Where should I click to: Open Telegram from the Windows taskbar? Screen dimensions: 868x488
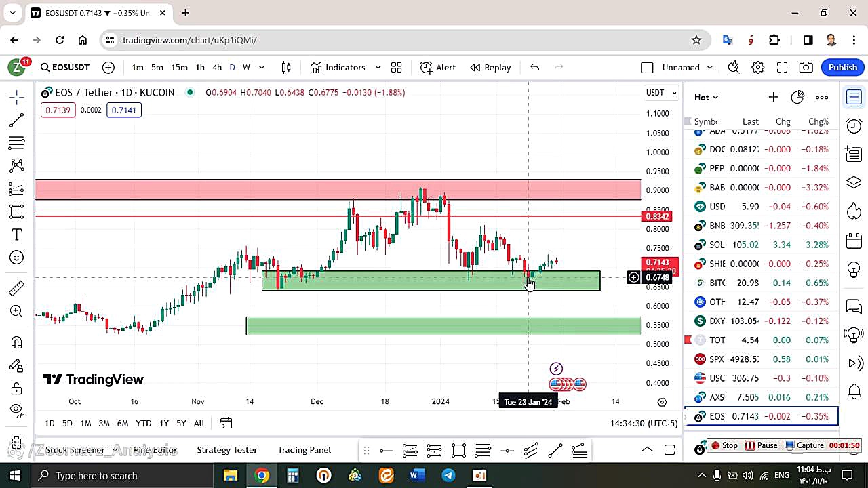click(x=448, y=475)
